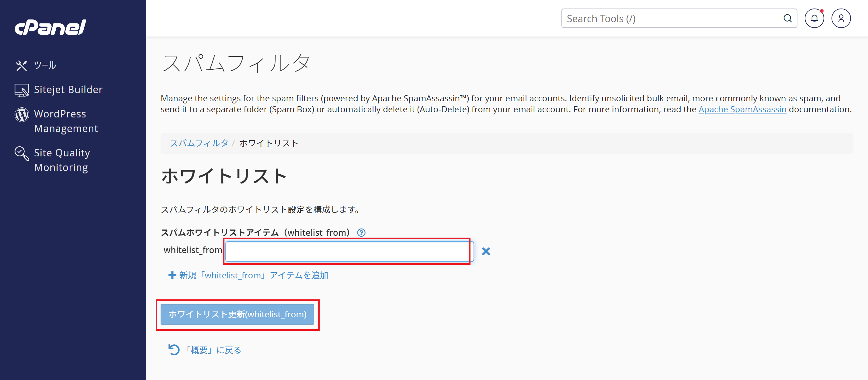The height and width of the screenshot is (380, 868).
Task: Click the WordPress logo icon
Action: pos(22,115)
